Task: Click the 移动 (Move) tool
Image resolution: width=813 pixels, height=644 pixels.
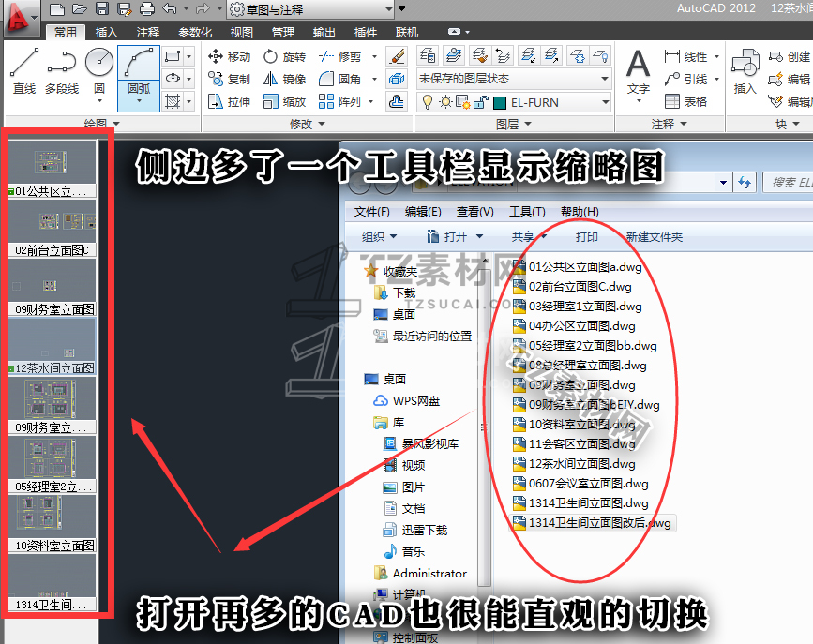Action: click(229, 56)
